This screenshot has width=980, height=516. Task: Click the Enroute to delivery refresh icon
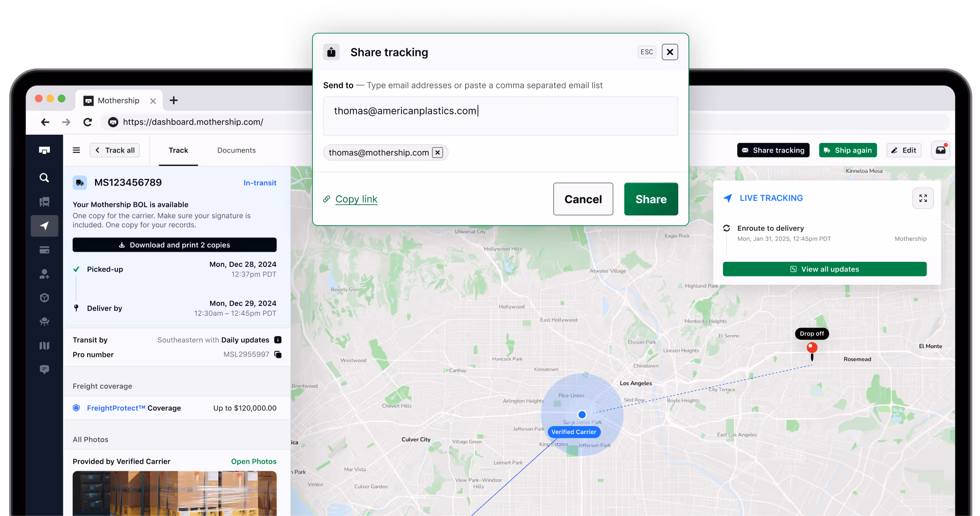(x=727, y=228)
